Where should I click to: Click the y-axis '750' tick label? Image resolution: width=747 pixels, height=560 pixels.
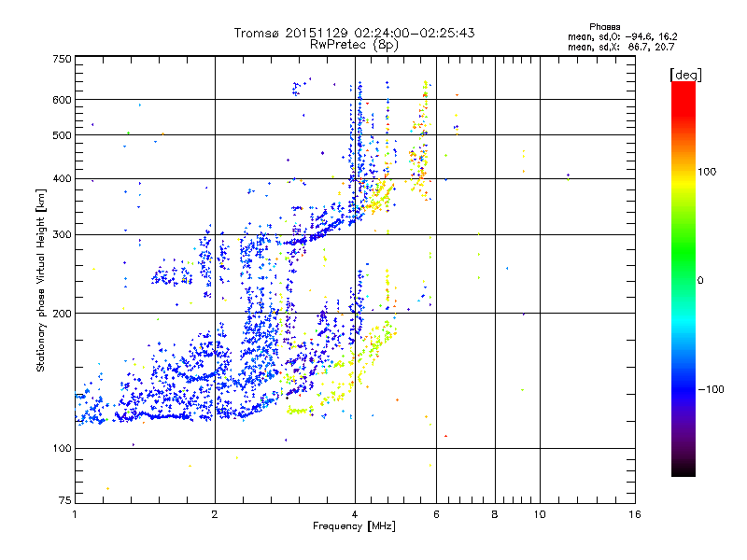point(62,59)
